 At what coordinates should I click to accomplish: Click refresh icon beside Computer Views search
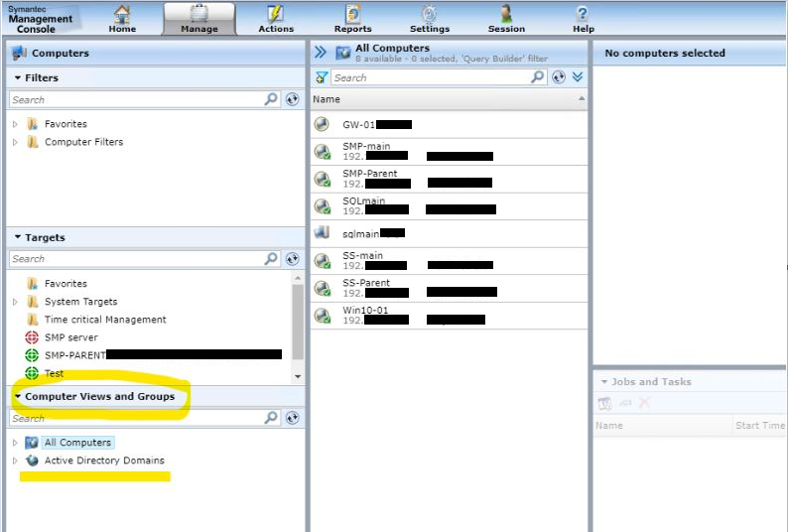click(x=293, y=417)
